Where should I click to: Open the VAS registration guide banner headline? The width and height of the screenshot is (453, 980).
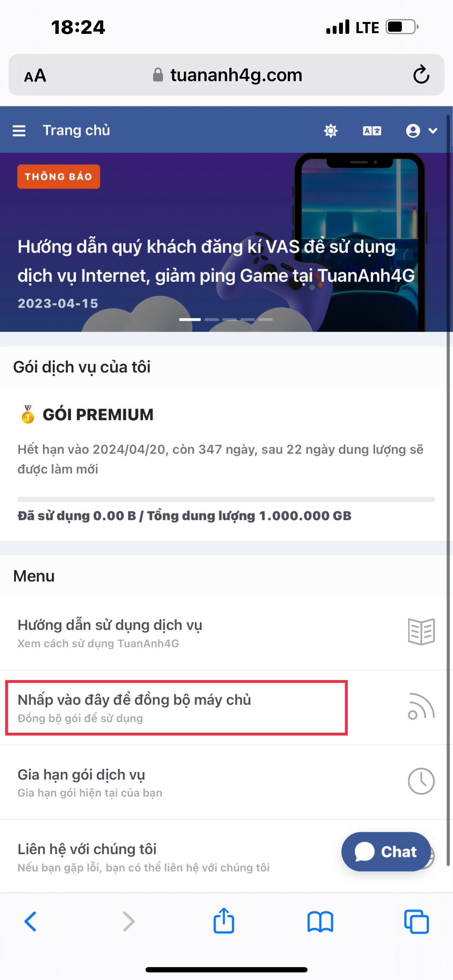216,261
